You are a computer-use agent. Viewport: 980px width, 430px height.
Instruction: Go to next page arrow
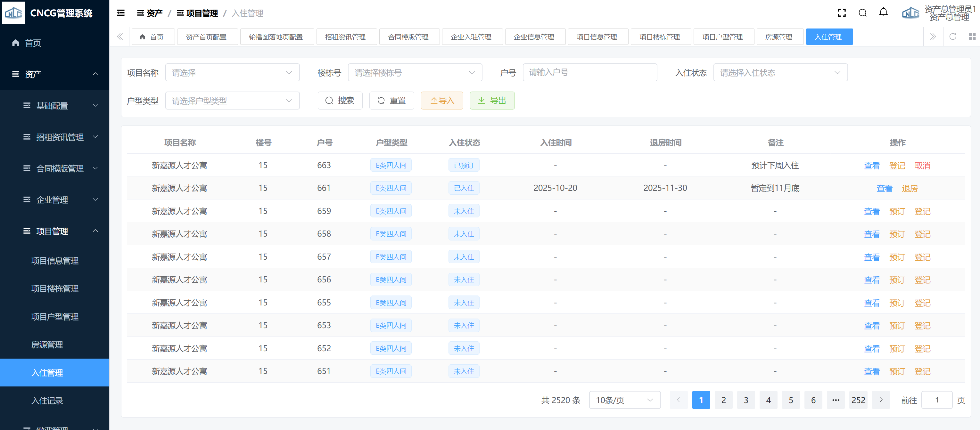tap(881, 400)
